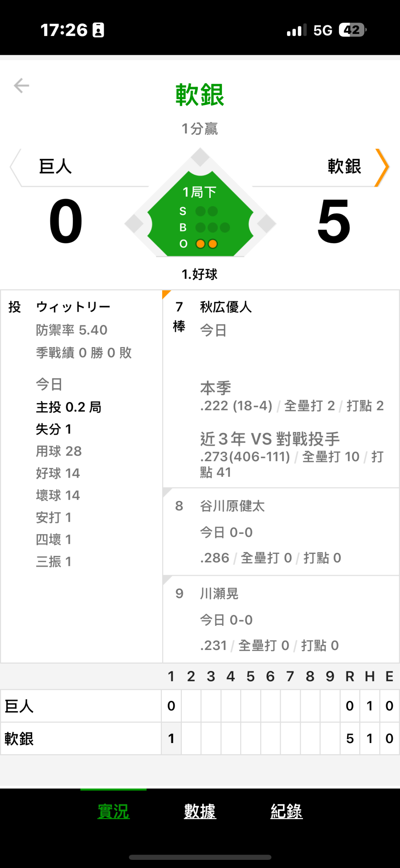The image size is (400, 868).
Task: Tap the 軟銀 first inning score cell
Action: (171, 738)
